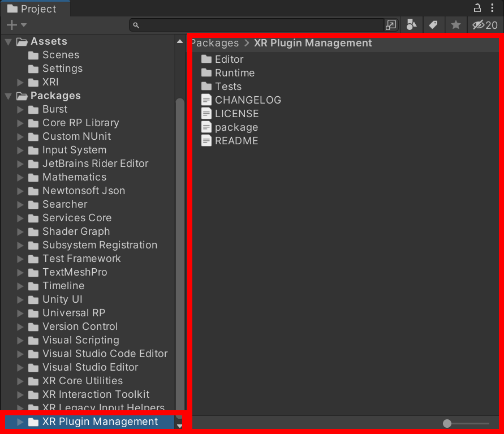Click the tree scroll up arrow
Image resolution: width=504 pixels, height=434 pixels.
180,41
